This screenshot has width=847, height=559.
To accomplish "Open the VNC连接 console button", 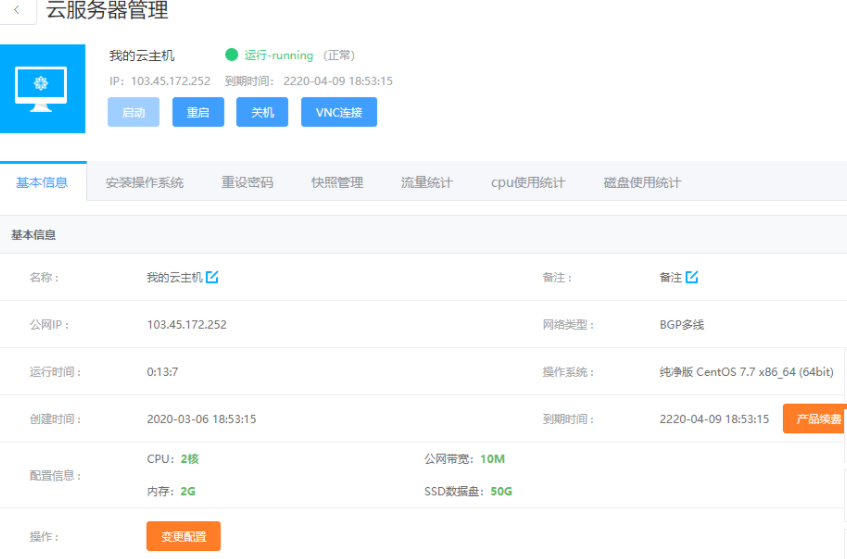I will point(339,112).
